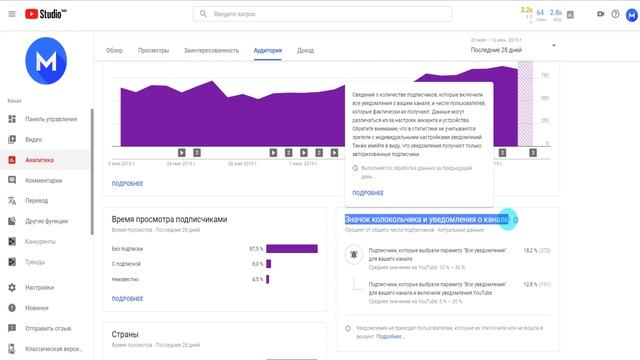Click the clock icon inside the tooltip
The height and width of the screenshot is (360, 640).
point(355,168)
